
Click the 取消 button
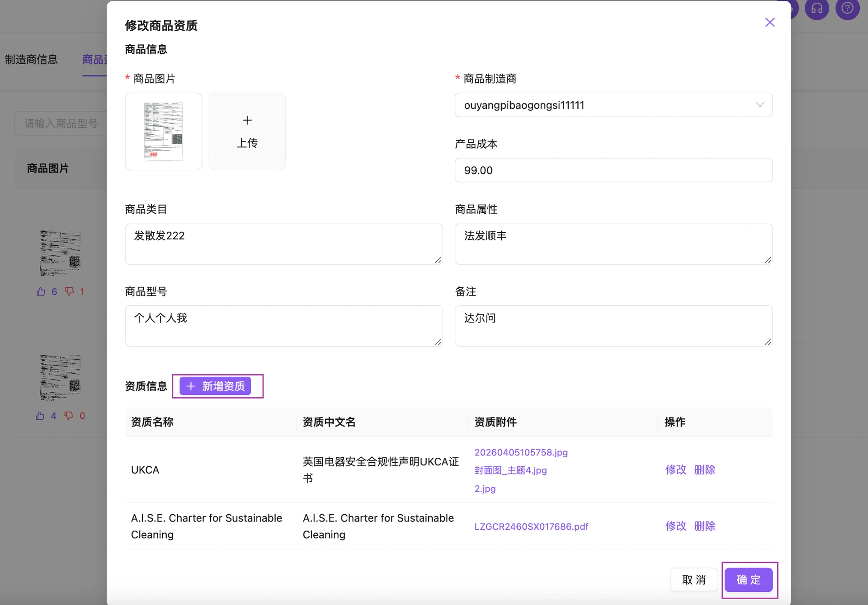(693, 580)
